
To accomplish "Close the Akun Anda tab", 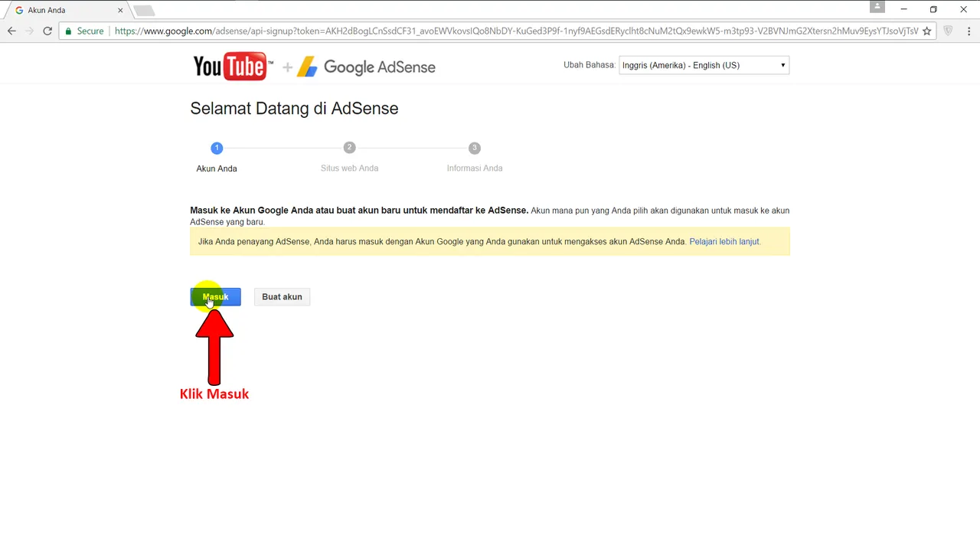I will pyautogui.click(x=120, y=11).
